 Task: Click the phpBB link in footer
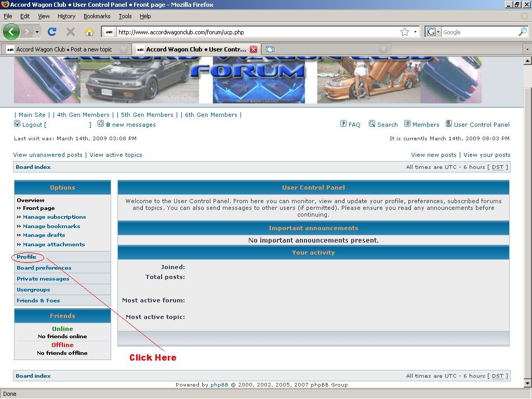point(219,385)
